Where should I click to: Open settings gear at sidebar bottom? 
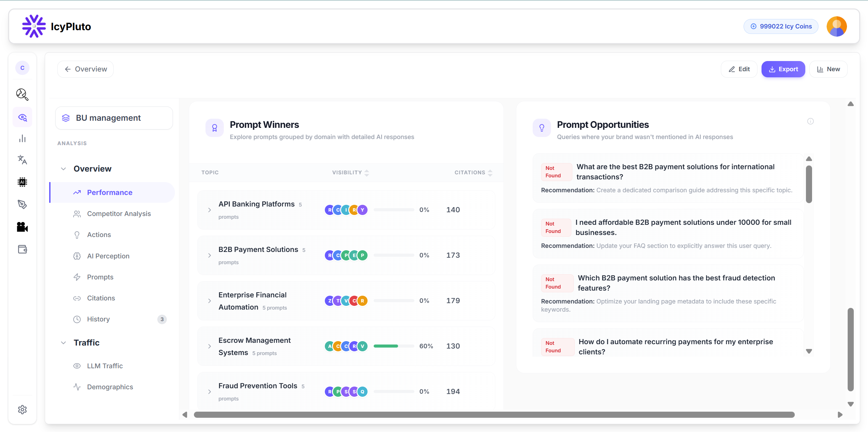[22, 410]
